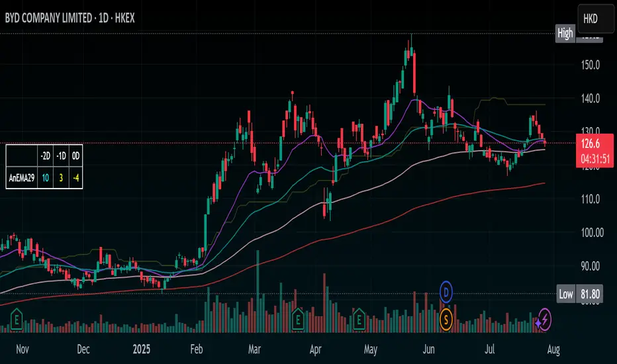
Task: Click the -4 value in AnEMA29 table
Action: pos(79,177)
